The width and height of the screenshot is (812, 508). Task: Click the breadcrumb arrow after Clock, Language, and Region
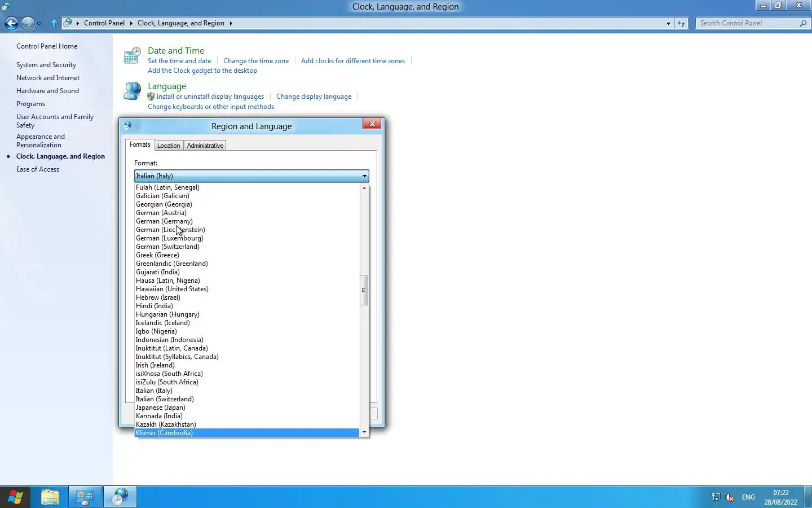click(231, 23)
